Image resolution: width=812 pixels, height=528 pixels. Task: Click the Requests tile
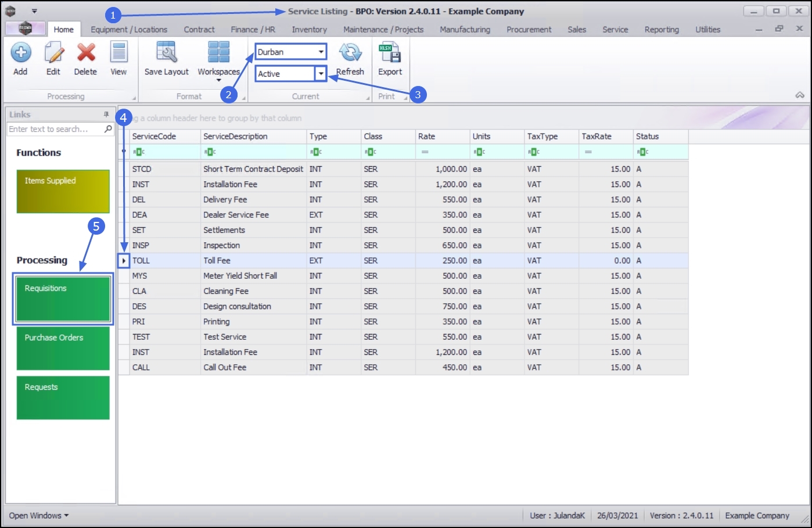63,398
